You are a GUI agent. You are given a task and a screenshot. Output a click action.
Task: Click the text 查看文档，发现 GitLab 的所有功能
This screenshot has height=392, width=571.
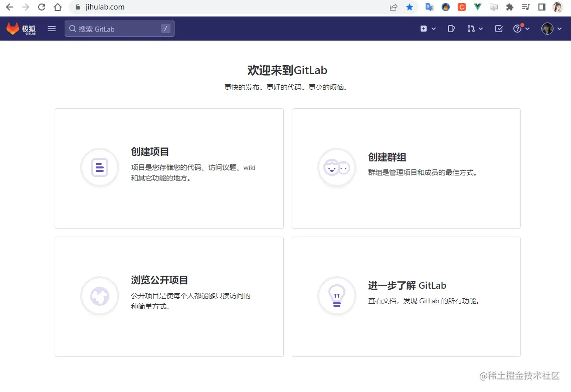point(424,301)
